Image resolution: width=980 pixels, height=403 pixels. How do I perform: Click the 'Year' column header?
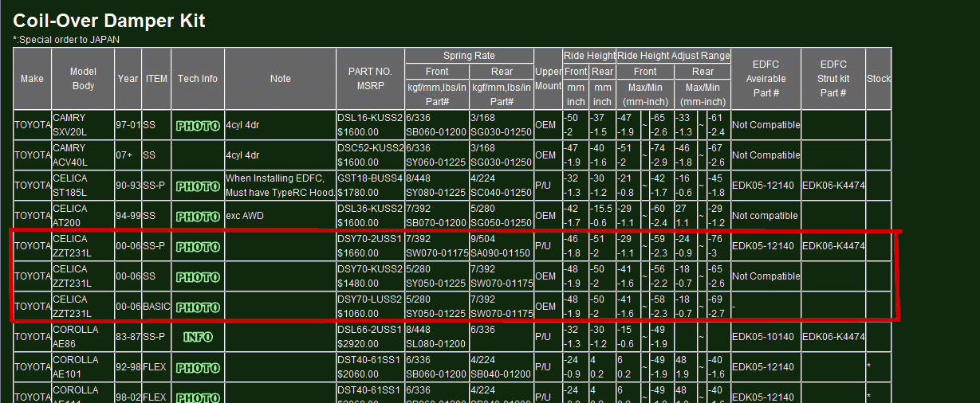pos(128,79)
